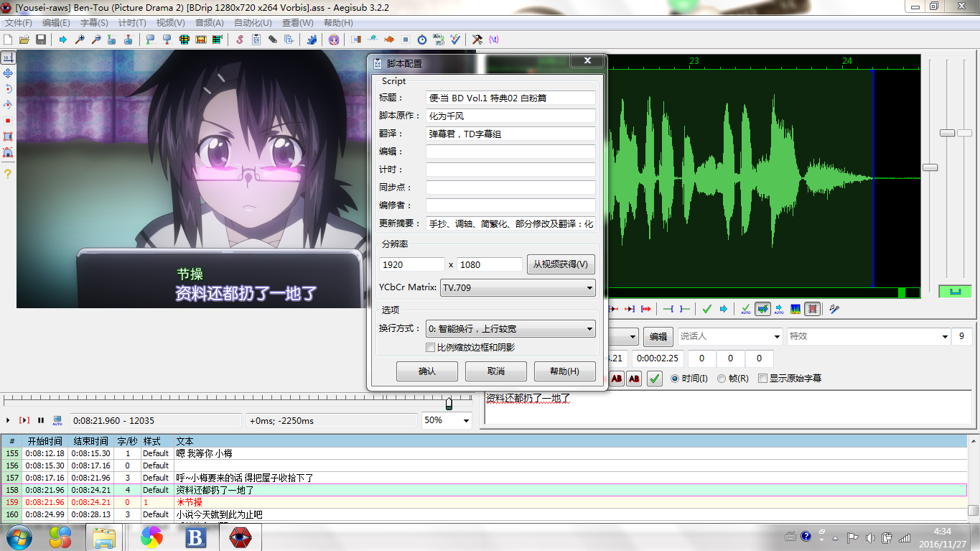Screen dimensions: 980x551
Task: Toggle spectrum analyzer mode icon
Action: 795,309
